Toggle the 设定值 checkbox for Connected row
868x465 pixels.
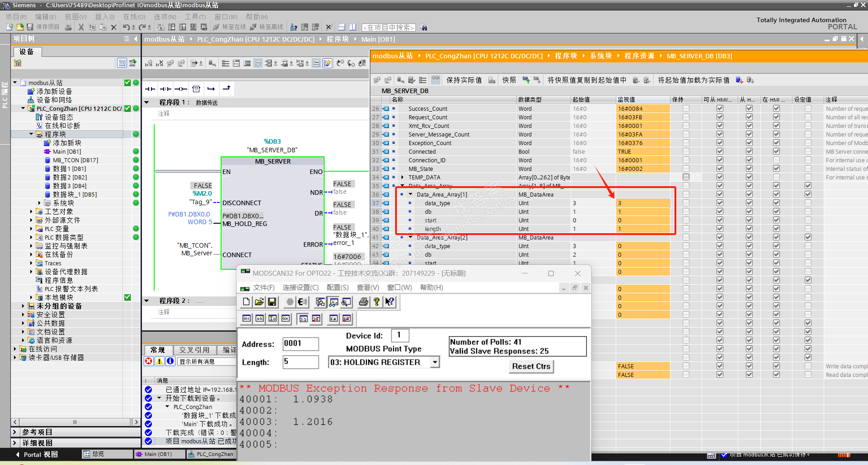[808, 152]
